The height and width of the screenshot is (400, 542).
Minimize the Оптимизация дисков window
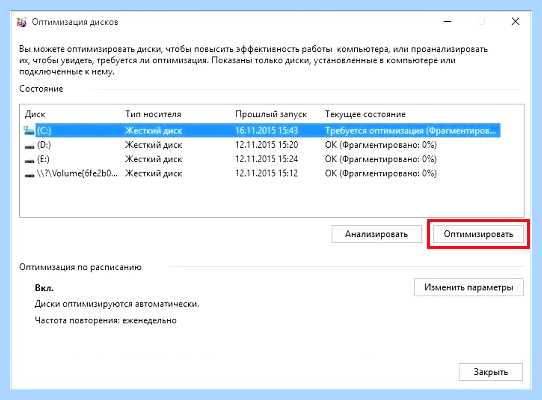click(448, 21)
